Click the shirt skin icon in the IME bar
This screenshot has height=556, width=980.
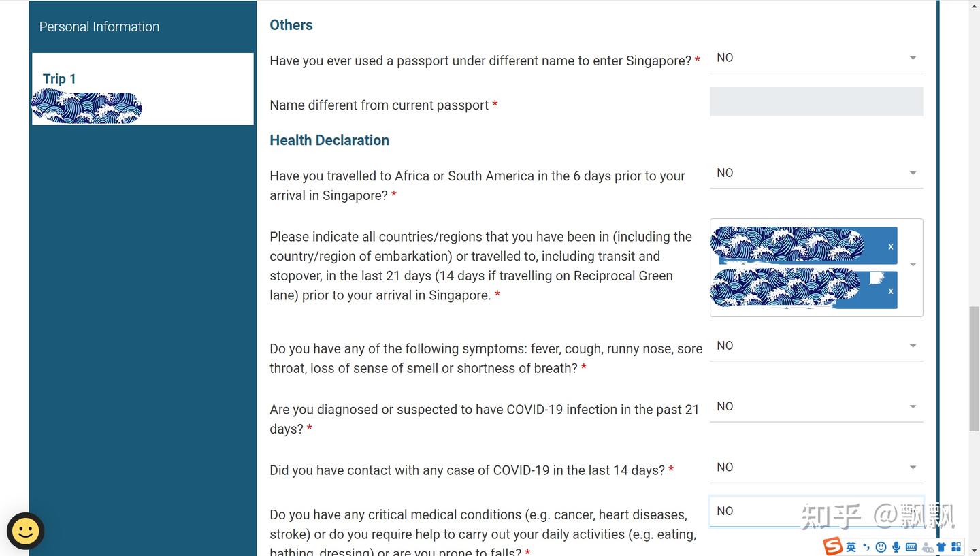(942, 546)
